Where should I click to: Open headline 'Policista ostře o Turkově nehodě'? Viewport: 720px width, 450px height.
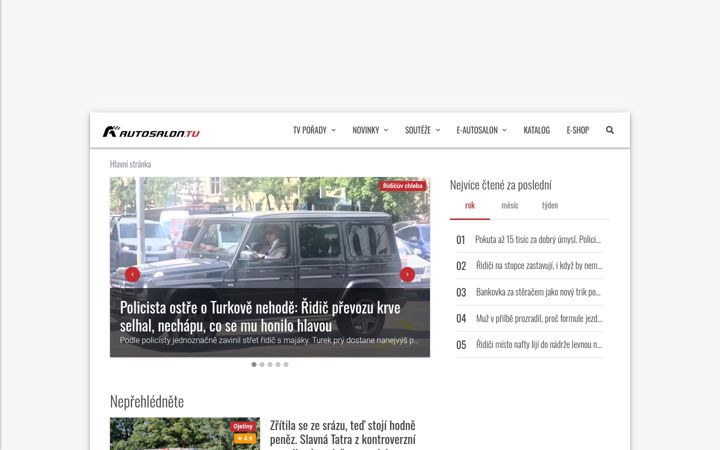coord(260,316)
